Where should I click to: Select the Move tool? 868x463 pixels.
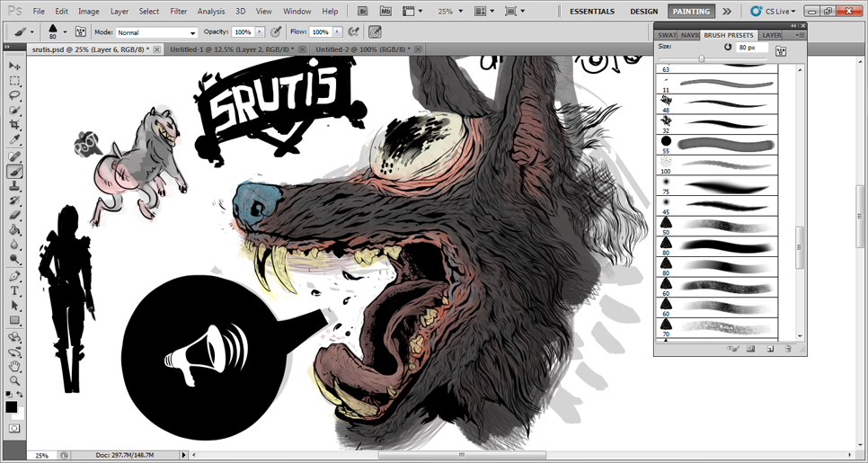click(x=14, y=66)
